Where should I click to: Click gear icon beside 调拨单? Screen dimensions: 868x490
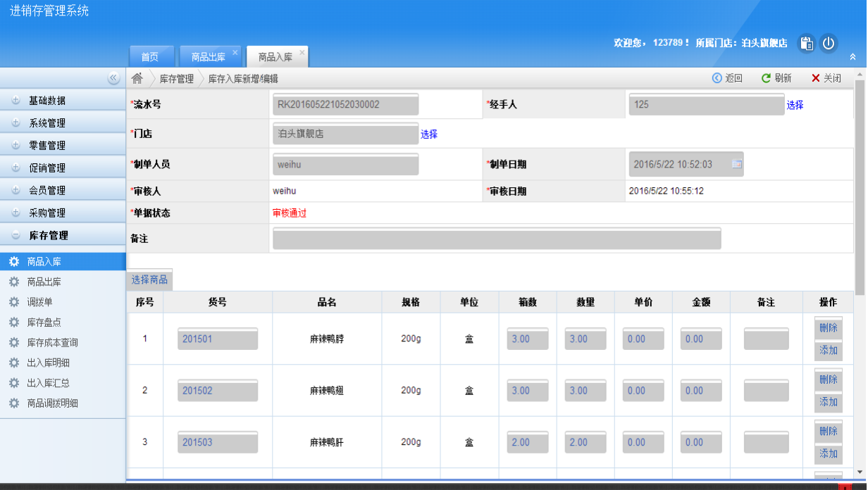tap(13, 302)
